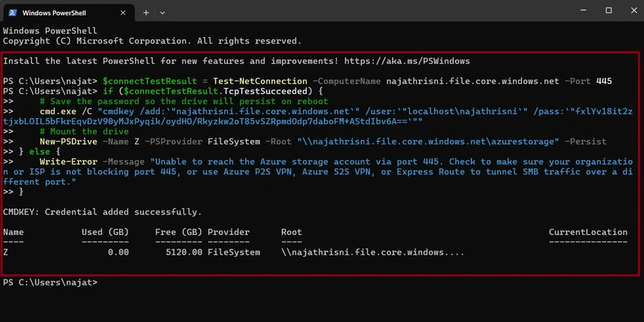This screenshot has height=322, width=644.
Task: Click the TcpTestSucceeded condition text
Action: (x=265, y=91)
